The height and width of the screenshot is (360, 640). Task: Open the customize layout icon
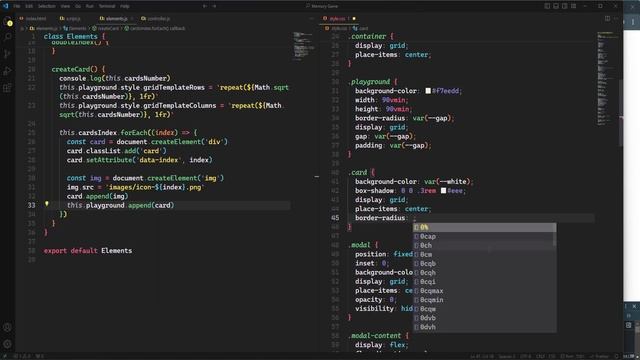click(573, 6)
